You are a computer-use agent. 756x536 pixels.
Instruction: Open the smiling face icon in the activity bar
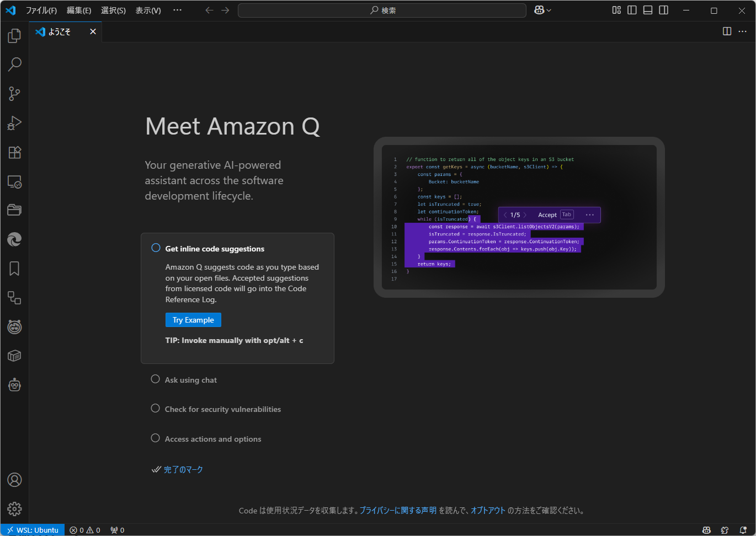14,327
